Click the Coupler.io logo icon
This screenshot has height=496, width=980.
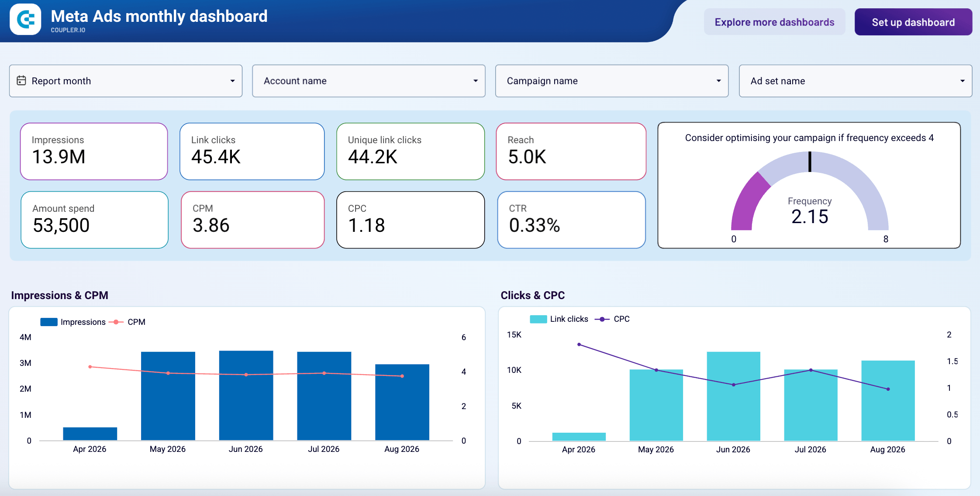[25, 20]
